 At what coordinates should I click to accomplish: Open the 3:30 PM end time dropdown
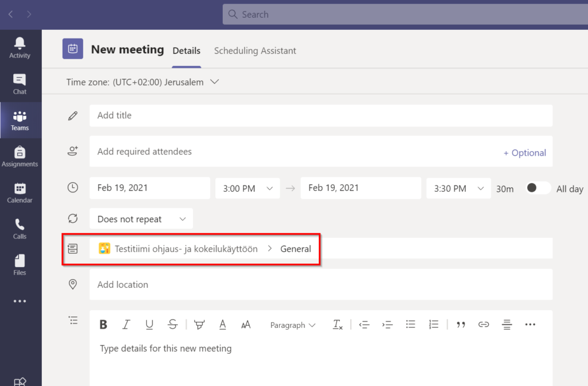click(458, 188)
